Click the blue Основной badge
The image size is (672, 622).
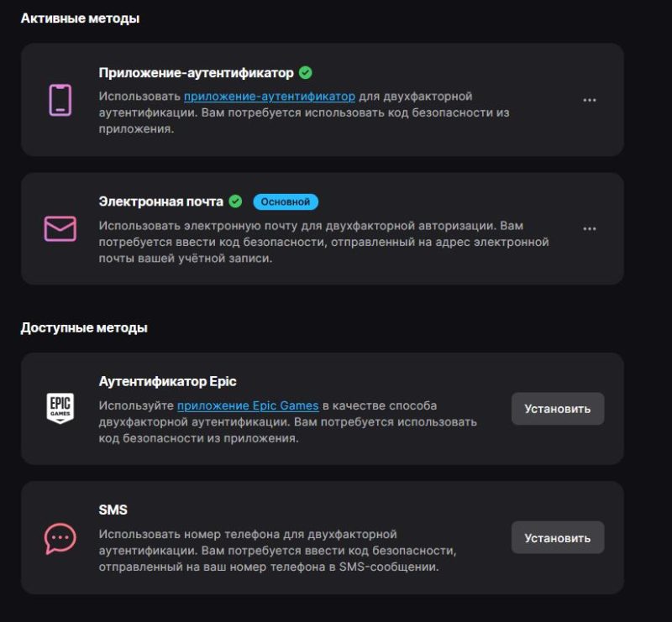[286, 201]
